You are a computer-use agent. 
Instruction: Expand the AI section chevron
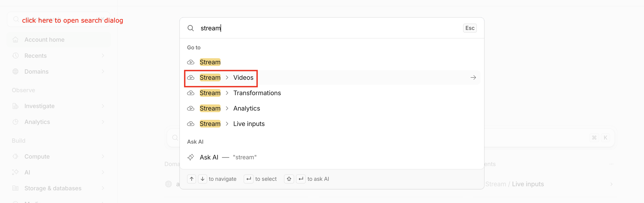coord(103,172)
